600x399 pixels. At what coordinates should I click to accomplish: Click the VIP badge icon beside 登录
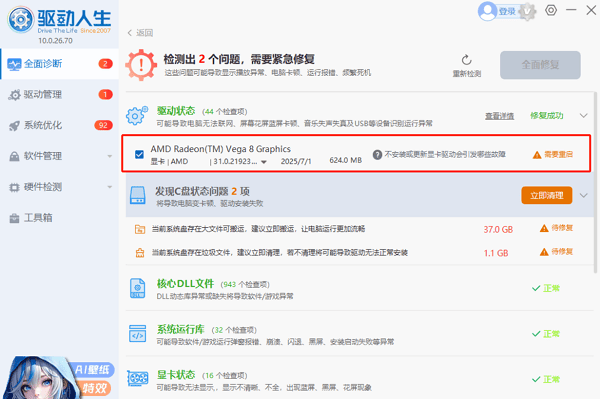click(528, 11)
